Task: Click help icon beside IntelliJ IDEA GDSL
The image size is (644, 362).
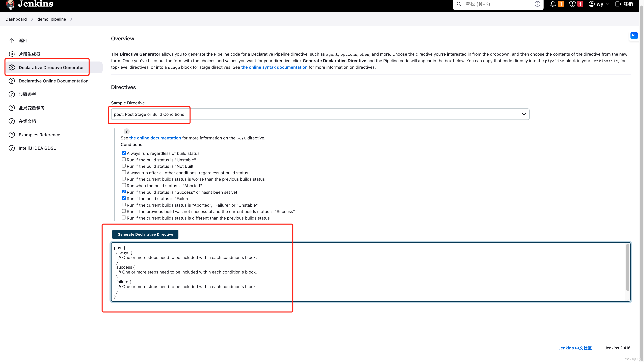Action: (12, 148)
